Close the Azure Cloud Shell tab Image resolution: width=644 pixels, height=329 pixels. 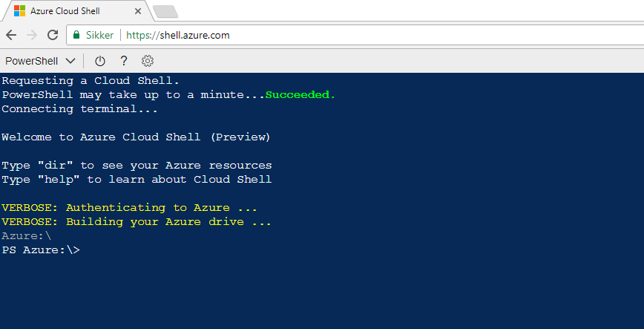[138, 11]
